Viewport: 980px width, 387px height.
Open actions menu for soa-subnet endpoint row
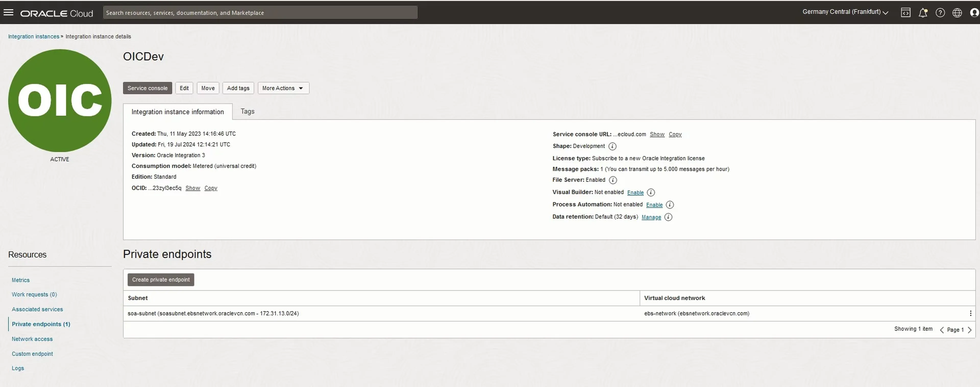pyautogui.click(x=971, y=313)
